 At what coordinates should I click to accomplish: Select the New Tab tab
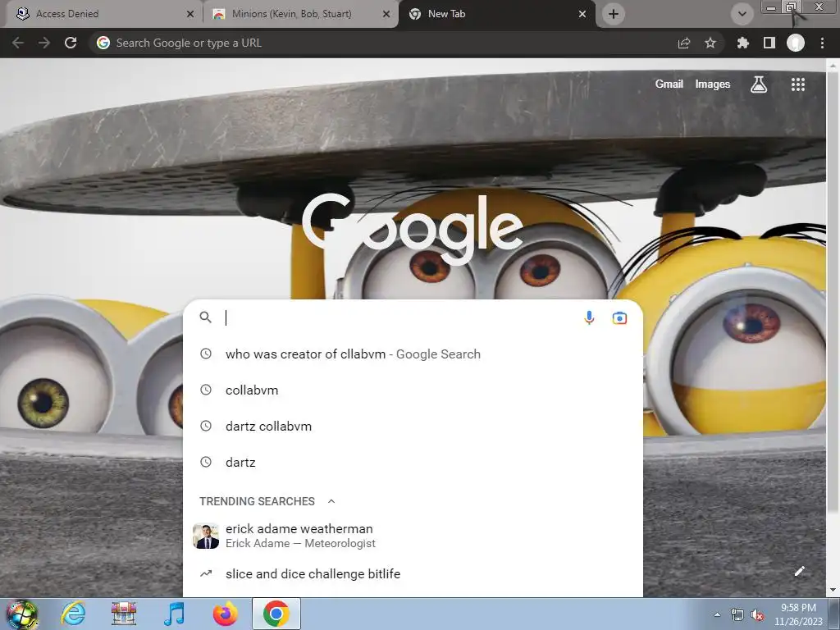pyautogui.click(x=495, y=14)
